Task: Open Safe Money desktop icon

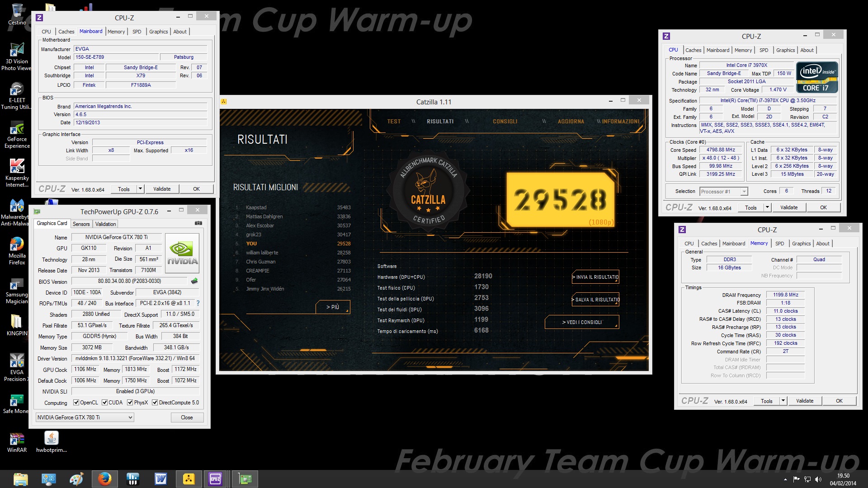Action: (x=16, y=404)
